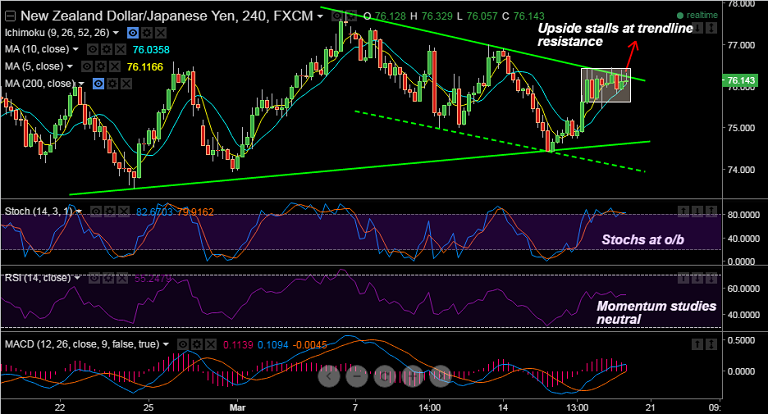
Task: Move MACD pane up
Action: click(697, 344)
